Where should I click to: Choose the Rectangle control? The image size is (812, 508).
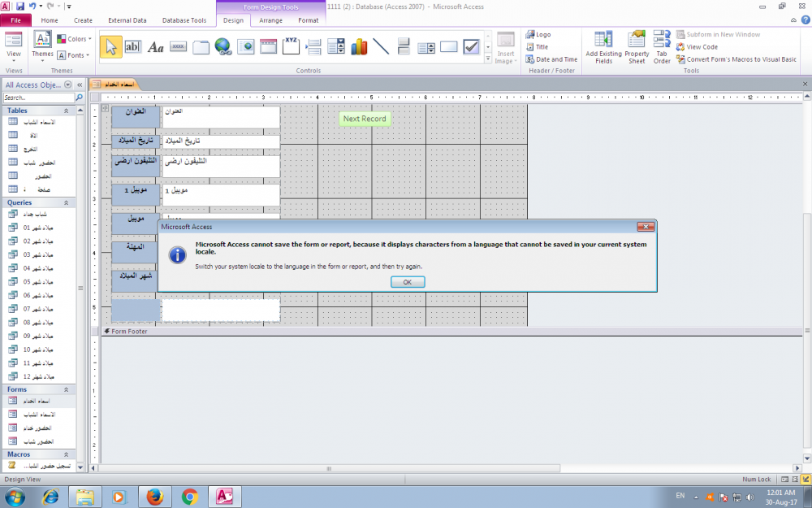[449, 46]
